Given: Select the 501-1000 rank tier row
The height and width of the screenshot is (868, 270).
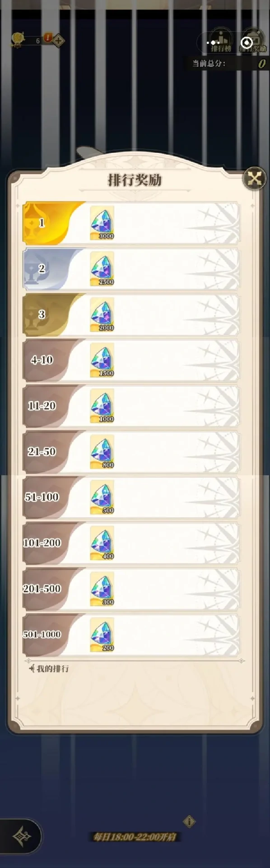Looking at the screenshot, I should tap(131, 634).
